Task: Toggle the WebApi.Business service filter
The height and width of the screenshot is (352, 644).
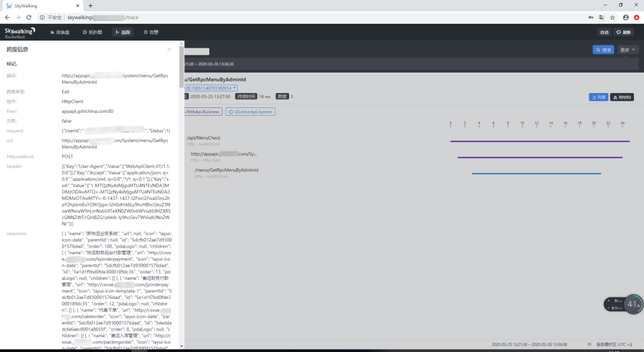Action: pyautogui.click(x=203, y=112)
